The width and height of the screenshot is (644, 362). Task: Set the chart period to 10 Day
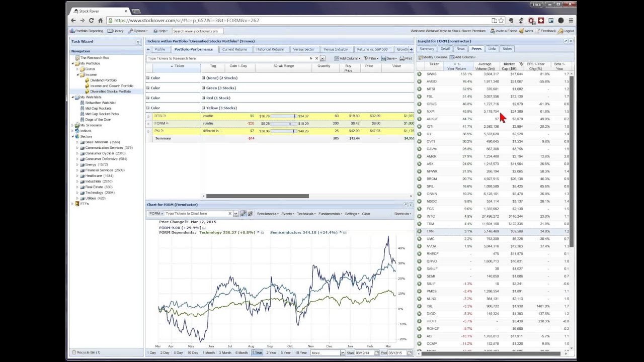point(193,353)
